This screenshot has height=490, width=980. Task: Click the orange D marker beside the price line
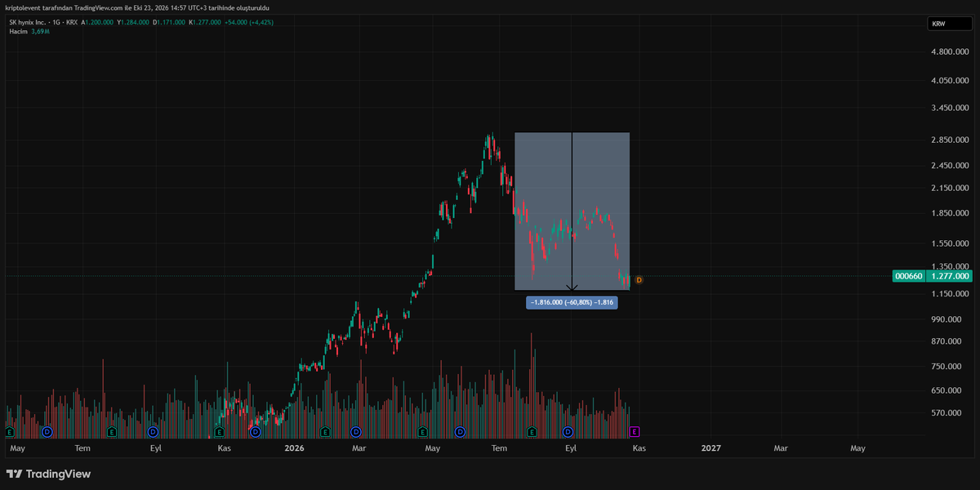tap(639, 280)
